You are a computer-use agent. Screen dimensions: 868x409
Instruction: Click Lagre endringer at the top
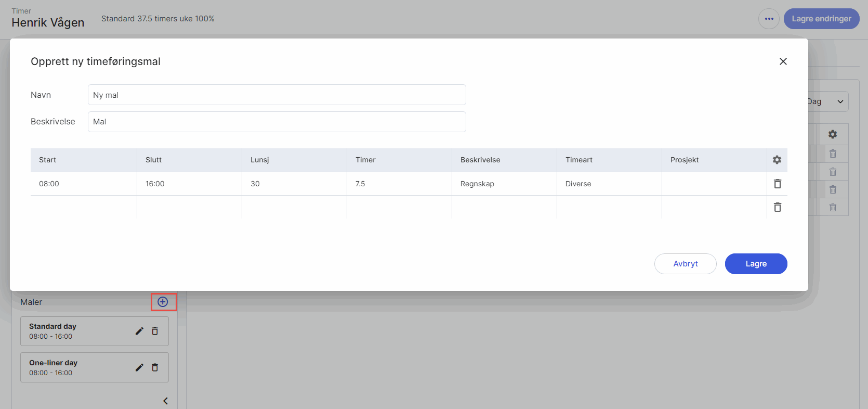click(x=821, y=19)
